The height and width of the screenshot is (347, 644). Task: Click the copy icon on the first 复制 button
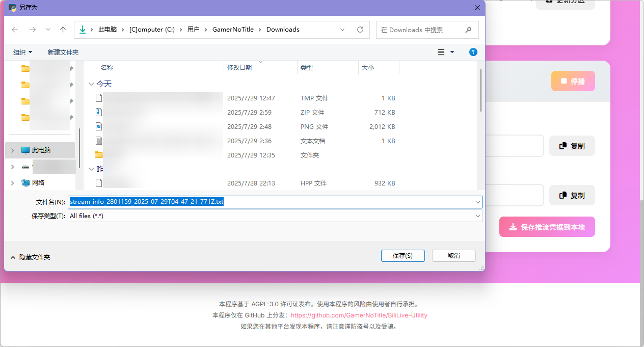point(563,146)
